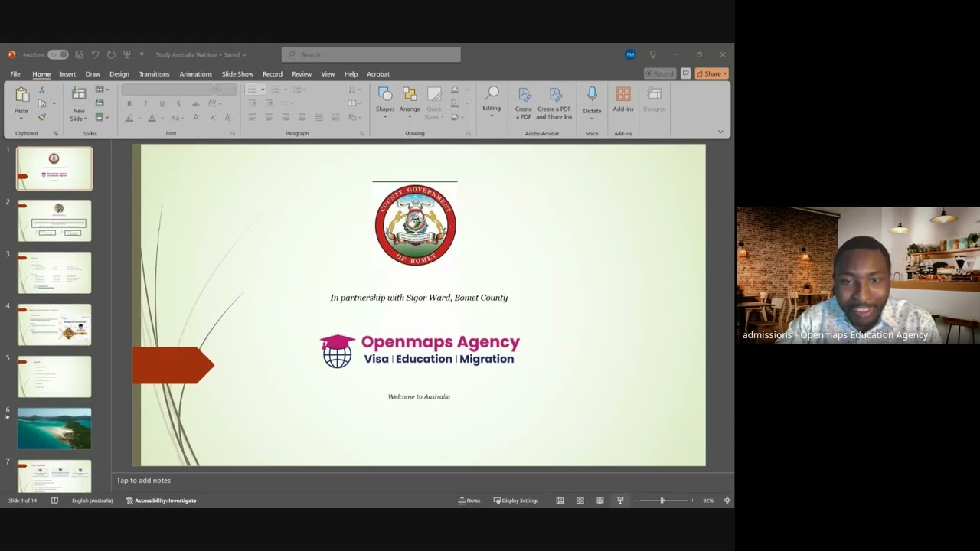The width and height of the screenshot is (980, 551).
Task: Align text to the right
Action: point(286,117)
